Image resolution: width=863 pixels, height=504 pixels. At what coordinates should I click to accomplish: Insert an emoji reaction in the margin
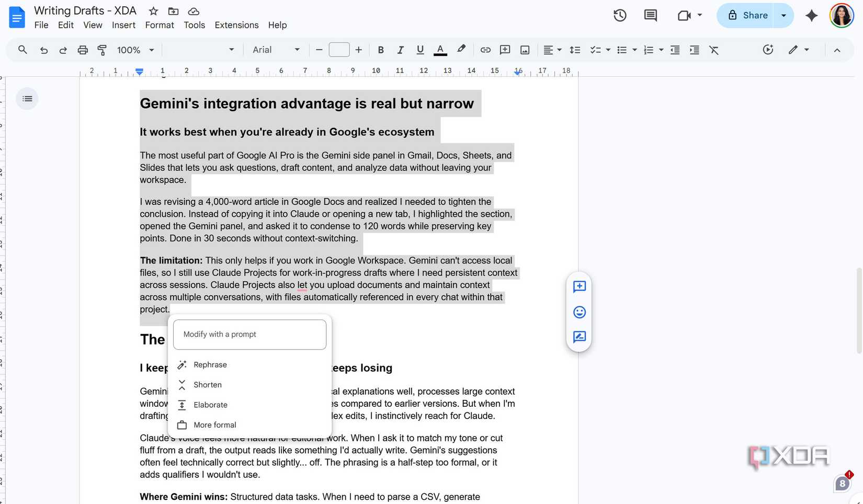coord(579,312)
